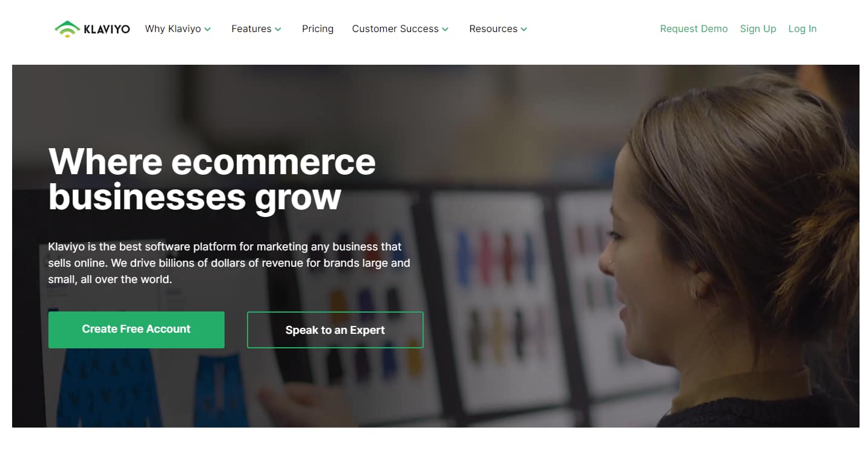The width and height of the screenshot is (868, 456).
Task: Click the Klaviyo description paragraph text
Action: [229, 263]
